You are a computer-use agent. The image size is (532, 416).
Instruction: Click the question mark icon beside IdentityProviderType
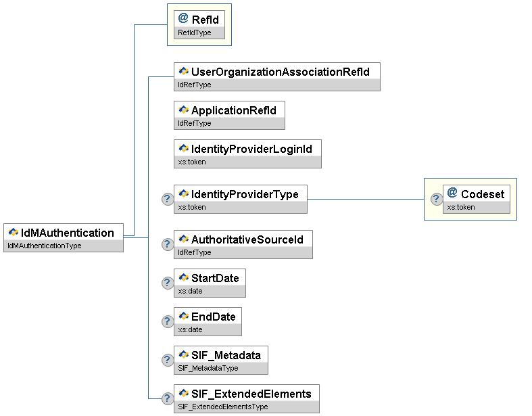click(x=167, y=199)
